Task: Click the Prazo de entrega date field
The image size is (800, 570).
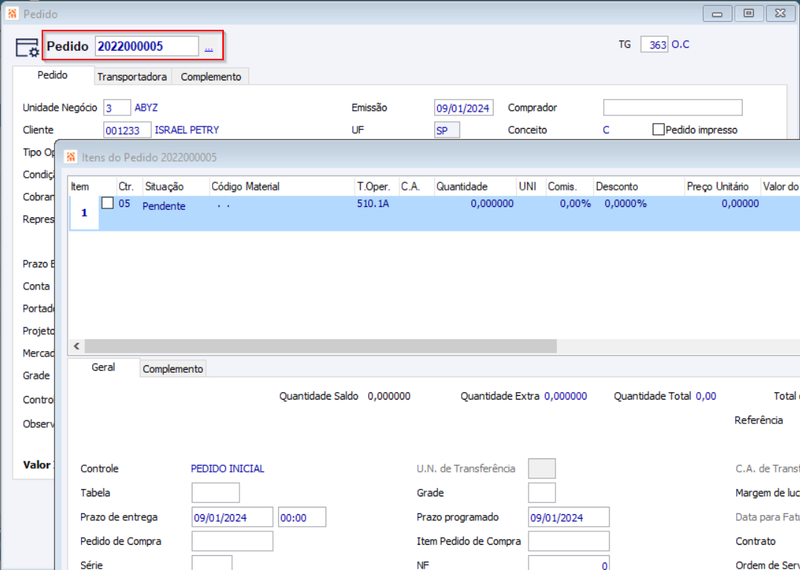Action: tap(232, 517)
